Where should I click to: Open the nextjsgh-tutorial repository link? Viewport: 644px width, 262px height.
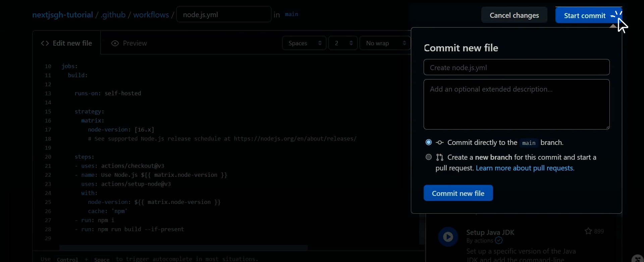pyautogui.click(x=62, y=15)
